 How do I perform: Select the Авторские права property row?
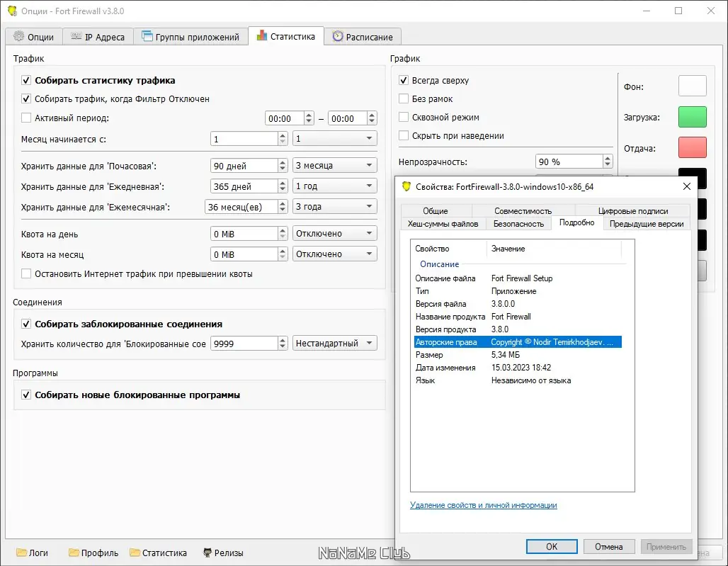click(x=518, y=341)
